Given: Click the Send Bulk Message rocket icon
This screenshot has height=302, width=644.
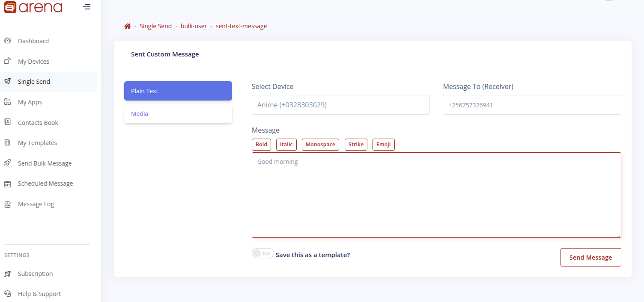Looking at the screenshot, I should click(7, 163).
